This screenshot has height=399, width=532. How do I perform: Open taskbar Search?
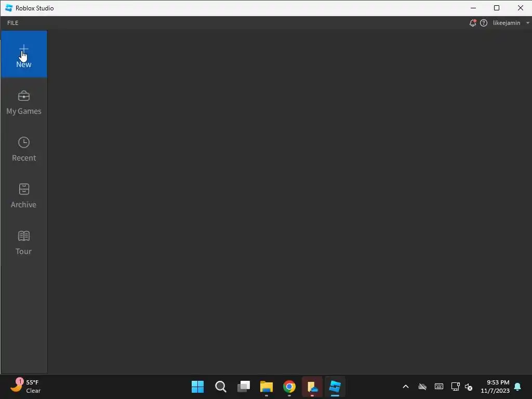(220, 387)
